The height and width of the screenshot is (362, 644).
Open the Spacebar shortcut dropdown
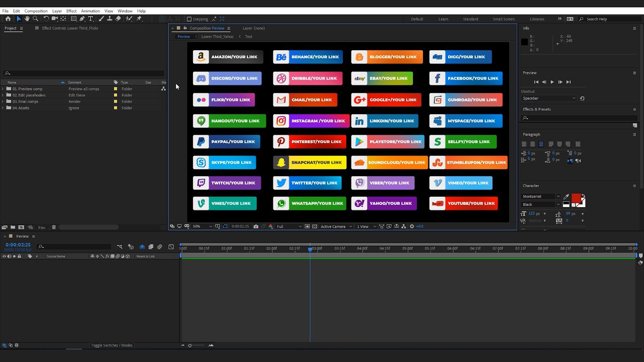coord(549,98)
